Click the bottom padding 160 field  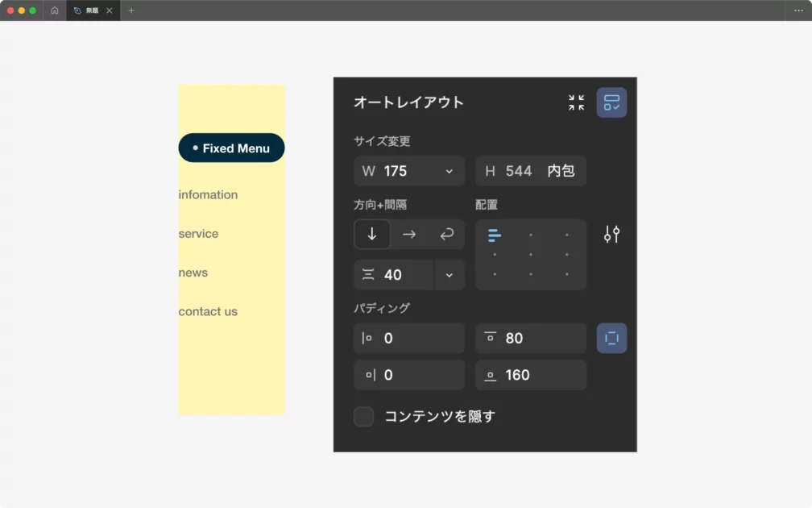530,375
